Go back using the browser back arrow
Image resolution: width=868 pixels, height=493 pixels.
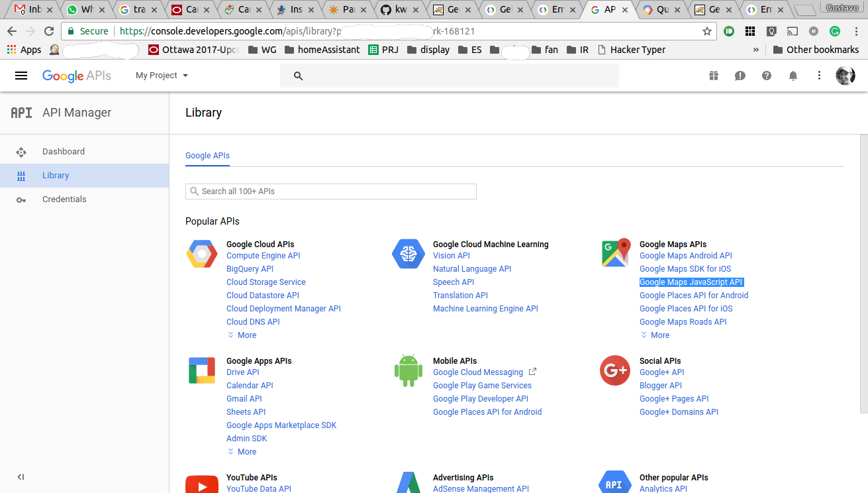12,31
